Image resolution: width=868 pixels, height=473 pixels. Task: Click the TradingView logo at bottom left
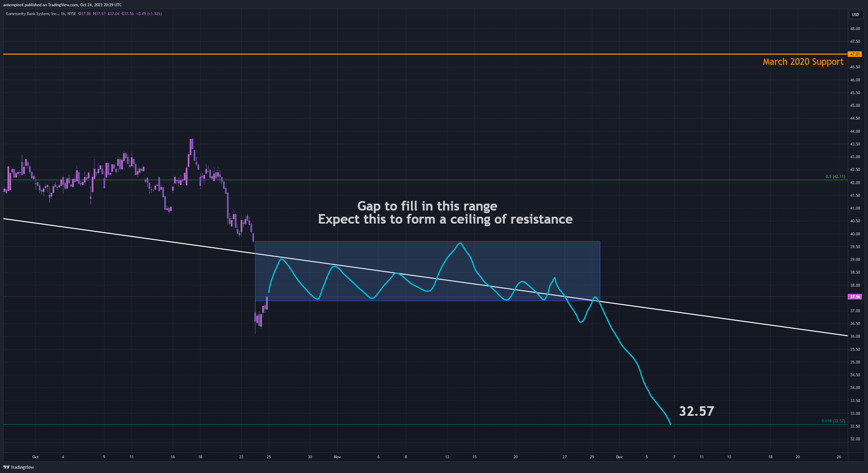tap(19, 467)
